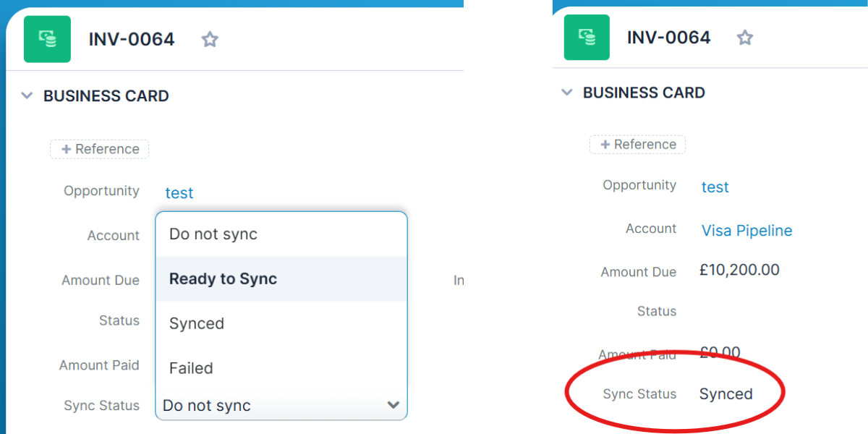Click the invoice icon beside INV-0064 on the right
Viewport: 868px width, 434px height.
(x=587, y=36)
